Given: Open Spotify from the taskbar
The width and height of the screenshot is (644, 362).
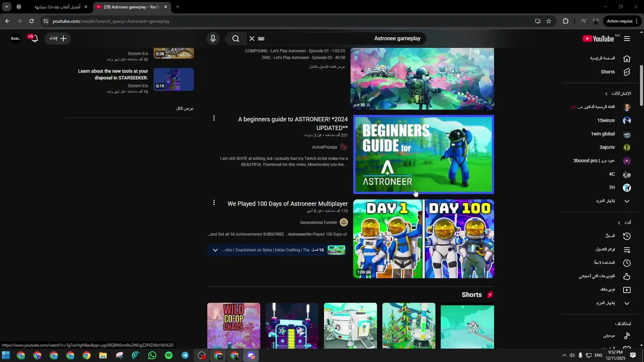Looking at the screenshot, I should tap(169, 355).
